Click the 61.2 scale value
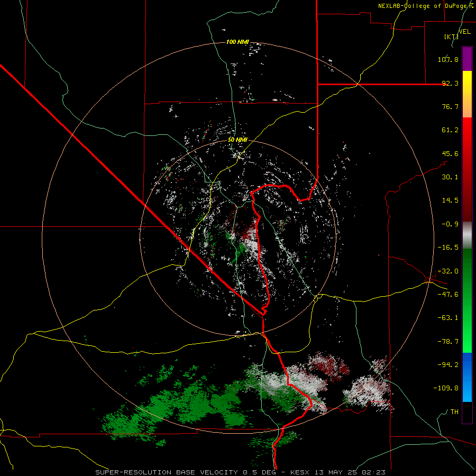The image size is (476, 476). 450,130
